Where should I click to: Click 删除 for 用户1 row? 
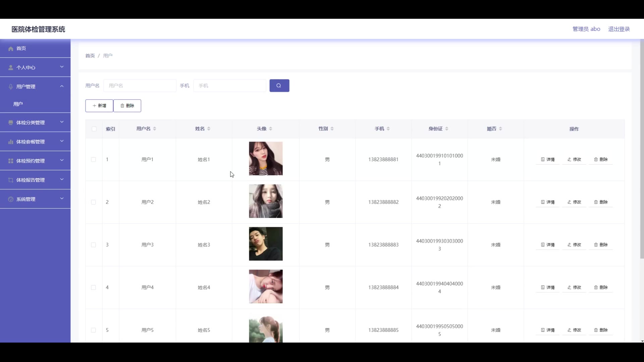601,160
